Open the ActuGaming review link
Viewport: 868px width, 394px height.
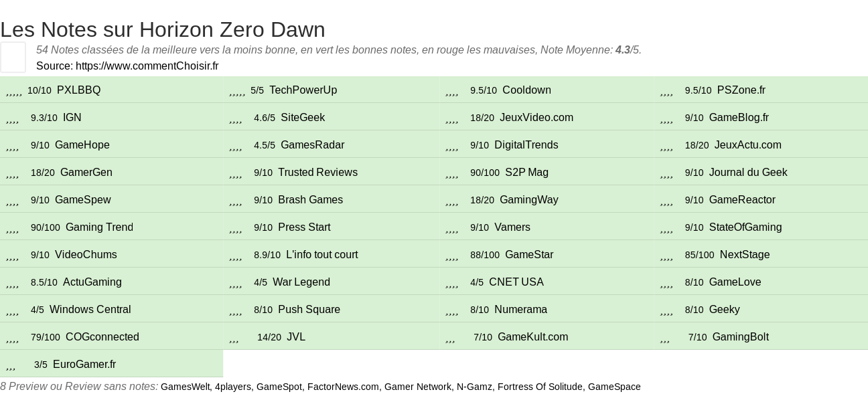pos(92,282)
